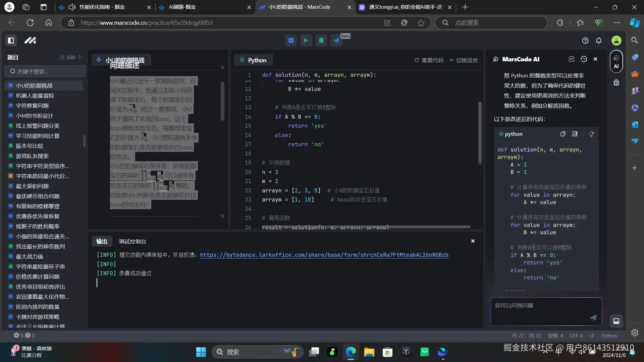Expand the Python language selector above the editor
Image resolution: width=644 pixels, height=362 pixels.
(x=254, y=60)
